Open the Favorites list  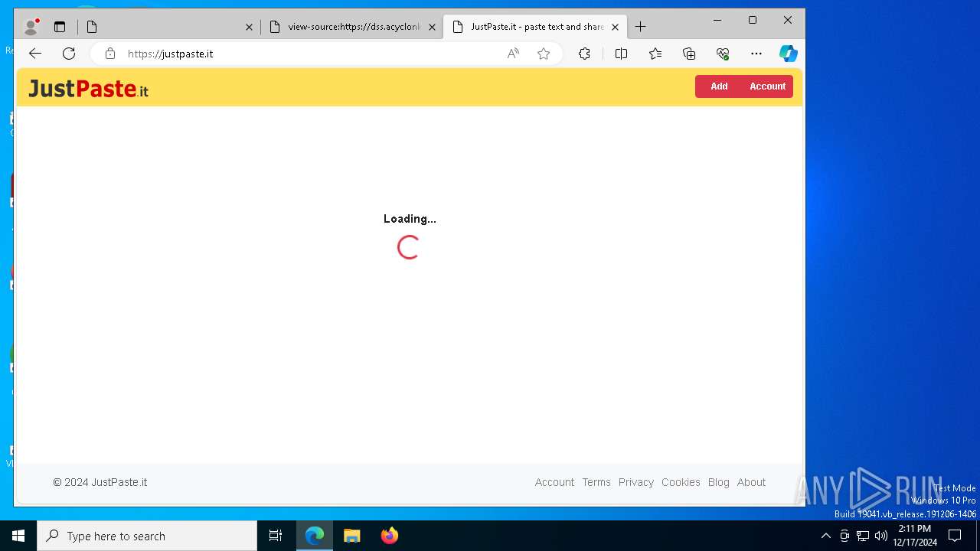(655, 54)
